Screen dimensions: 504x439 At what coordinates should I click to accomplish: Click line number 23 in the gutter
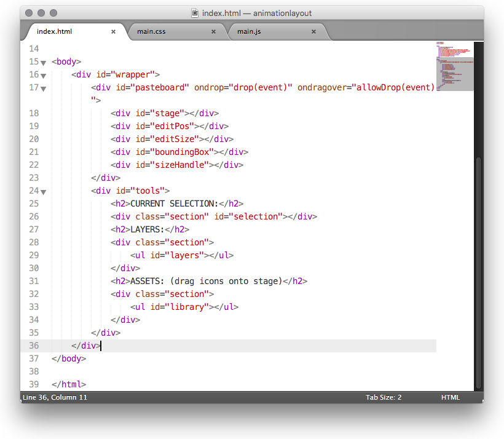[34, 178]
